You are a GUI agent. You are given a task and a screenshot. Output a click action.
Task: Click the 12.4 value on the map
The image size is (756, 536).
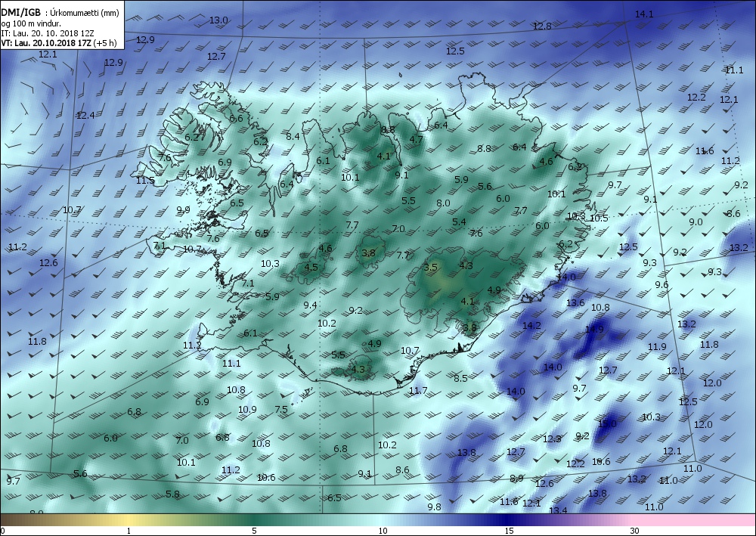click(x=85, y=115)
